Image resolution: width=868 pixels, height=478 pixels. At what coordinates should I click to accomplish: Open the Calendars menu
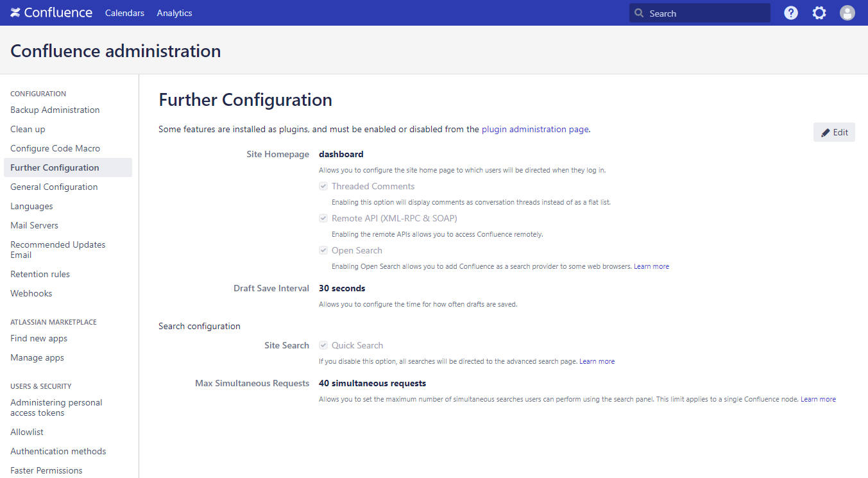[x=124, y=13]
